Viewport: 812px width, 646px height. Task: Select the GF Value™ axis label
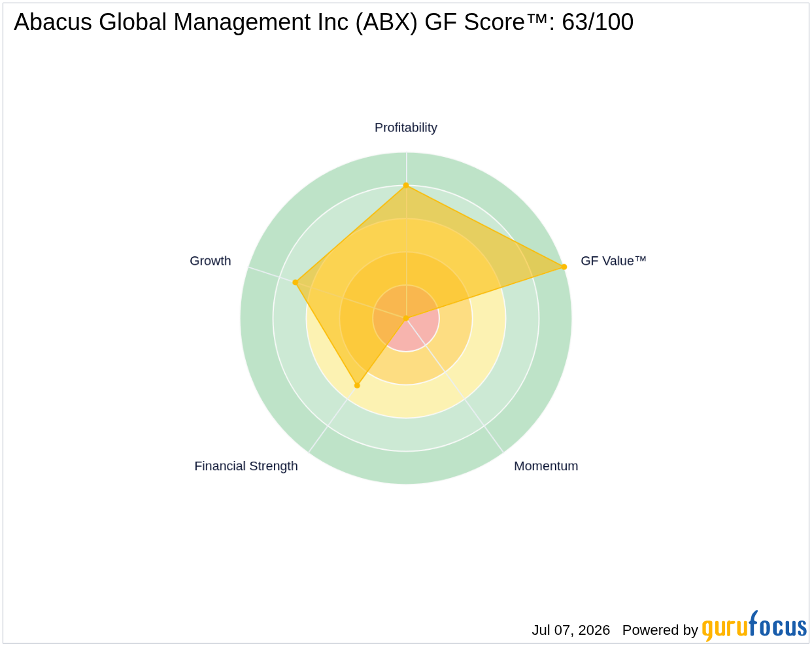tap(613, 261)
